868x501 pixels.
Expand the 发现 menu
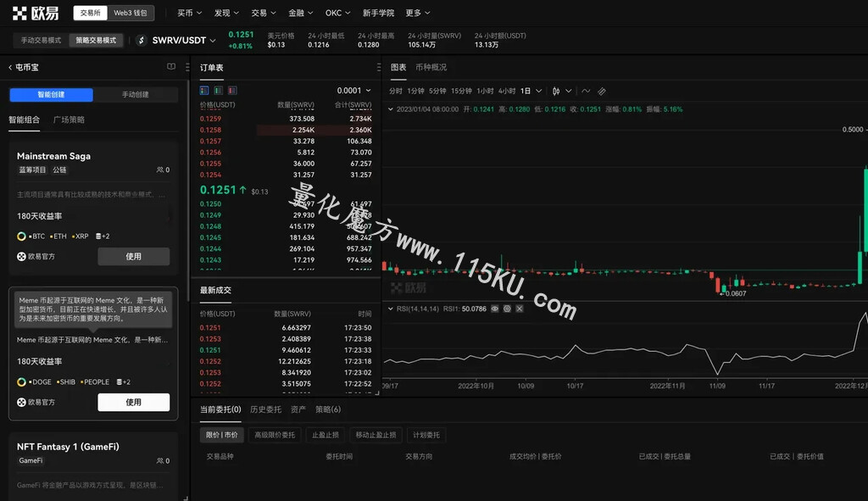(x=226, y=13)
